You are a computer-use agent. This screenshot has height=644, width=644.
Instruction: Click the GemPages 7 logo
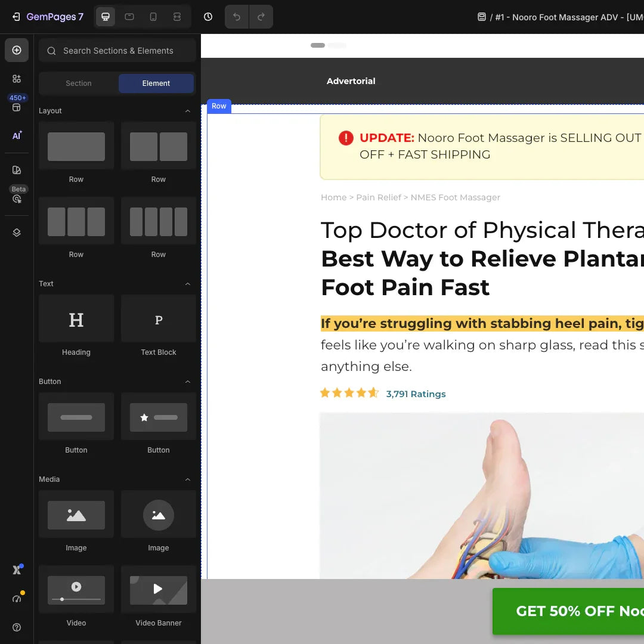coord(55,17)
